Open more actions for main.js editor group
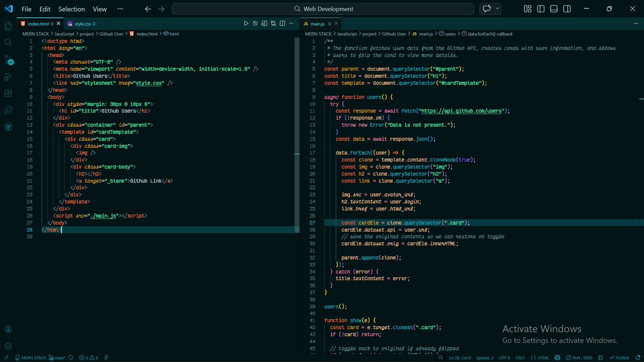This screenshot has width=644, height=362. [x=635, y=24]
